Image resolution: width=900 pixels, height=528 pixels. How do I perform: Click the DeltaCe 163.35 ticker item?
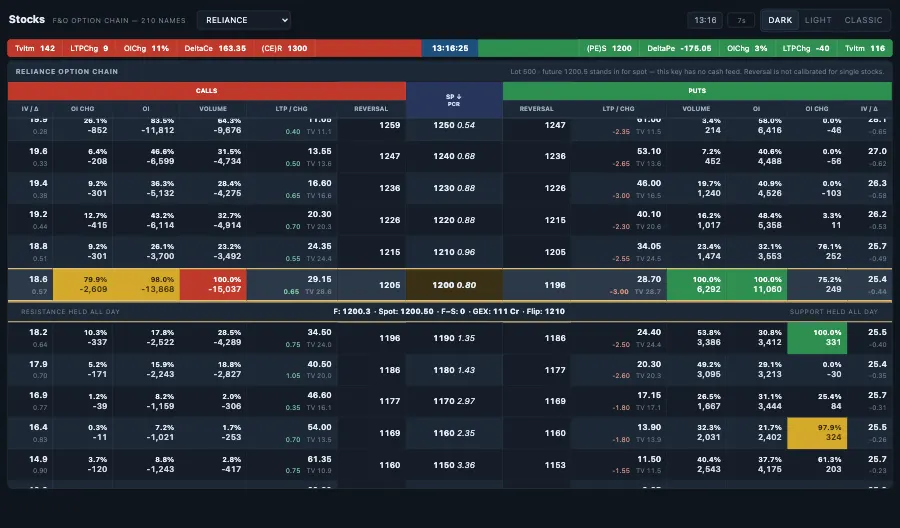click(x=215, y=48)
